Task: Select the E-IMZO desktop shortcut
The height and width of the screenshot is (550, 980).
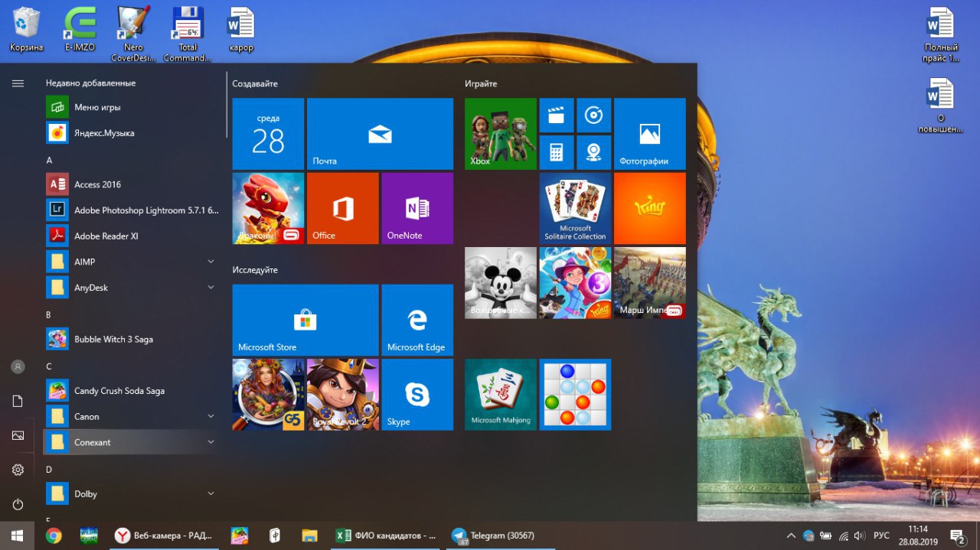Action: tap(80, 29)
